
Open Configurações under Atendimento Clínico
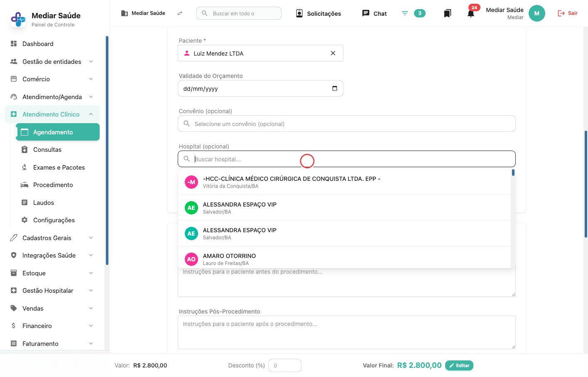pyautogui.click(x=58, y=220)
